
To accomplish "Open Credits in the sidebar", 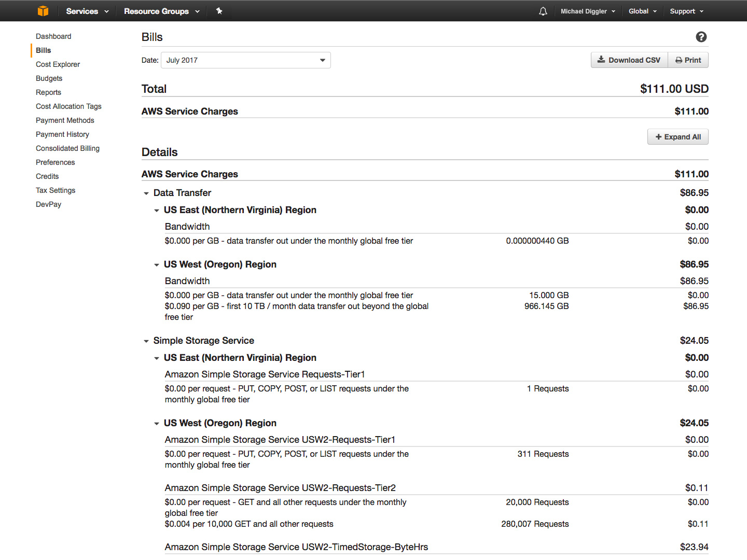I will (47, 176).
